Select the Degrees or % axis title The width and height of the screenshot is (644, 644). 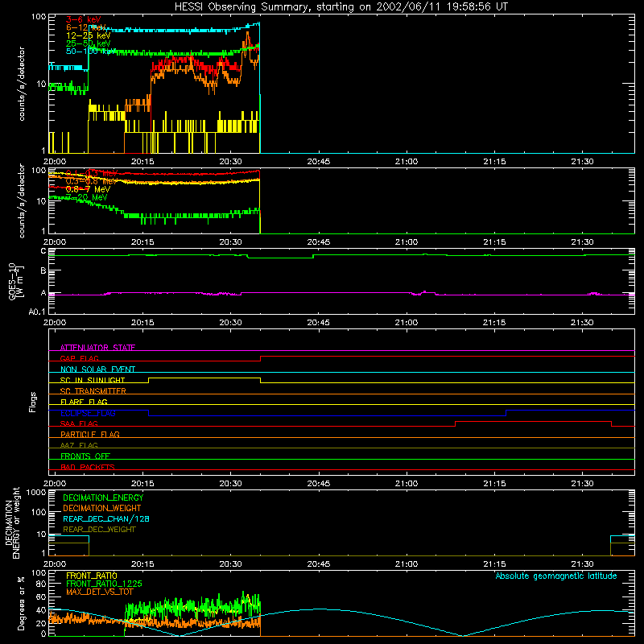[x=21, y=603]
